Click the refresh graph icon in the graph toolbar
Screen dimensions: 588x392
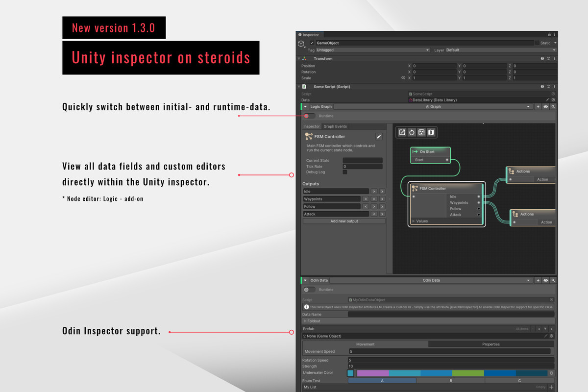(412, 132)
